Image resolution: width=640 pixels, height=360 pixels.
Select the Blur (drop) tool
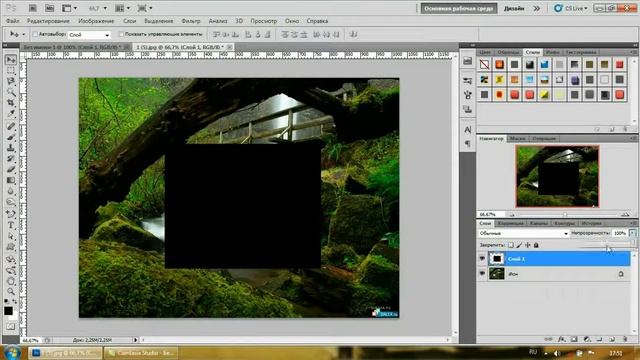11,191
